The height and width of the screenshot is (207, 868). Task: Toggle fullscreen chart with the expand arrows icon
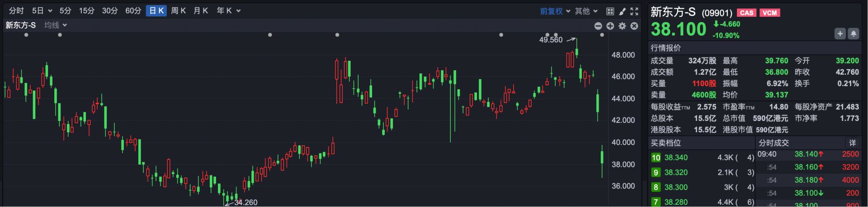pos(634,11)
